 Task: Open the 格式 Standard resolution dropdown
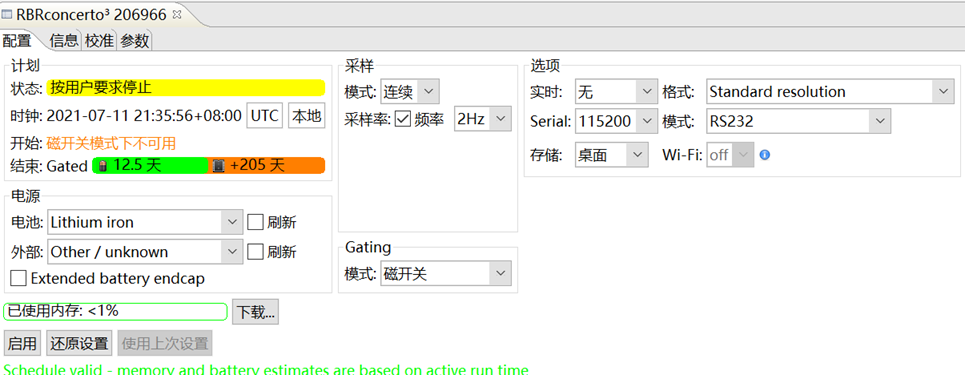coord(830,92)
